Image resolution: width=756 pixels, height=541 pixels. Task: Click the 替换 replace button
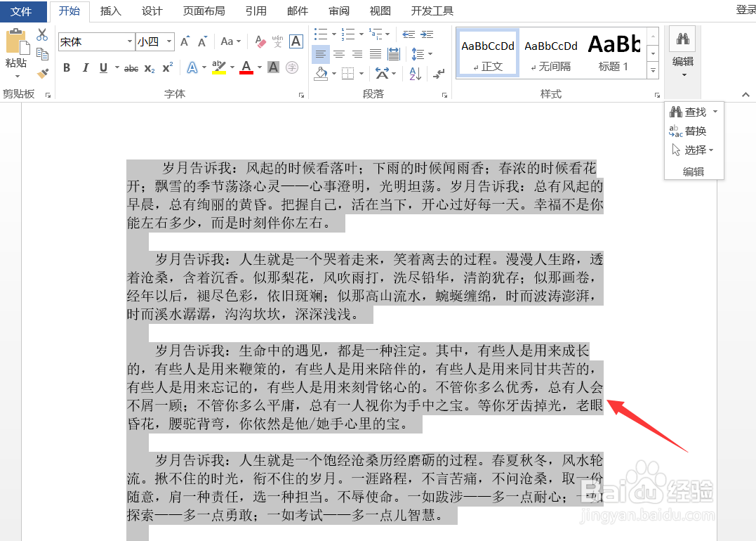(x=688, y=131)
